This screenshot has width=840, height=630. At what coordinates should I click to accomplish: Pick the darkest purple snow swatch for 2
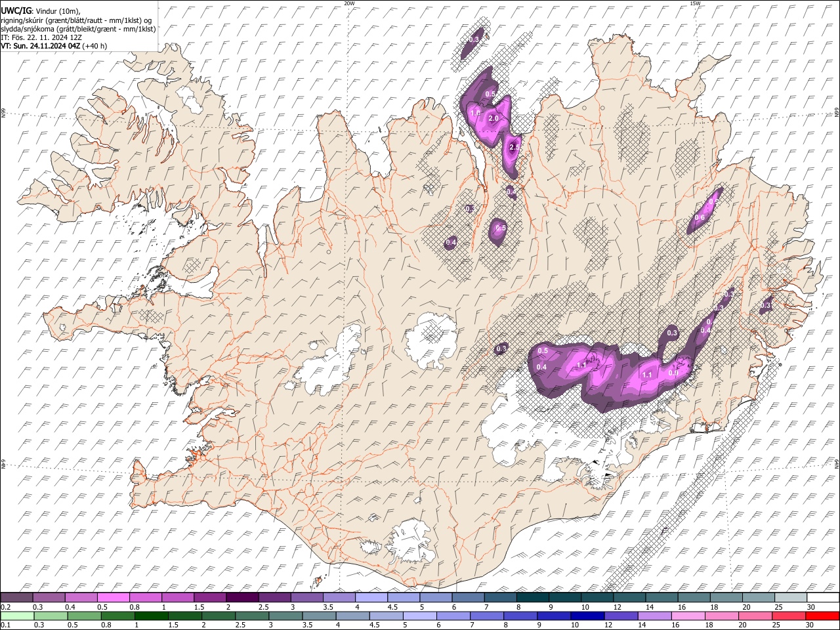pyautogui.click(x=242, y=598)
